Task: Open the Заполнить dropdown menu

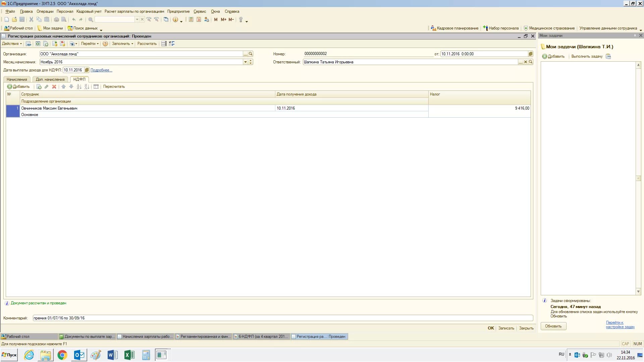Action: 122,44
